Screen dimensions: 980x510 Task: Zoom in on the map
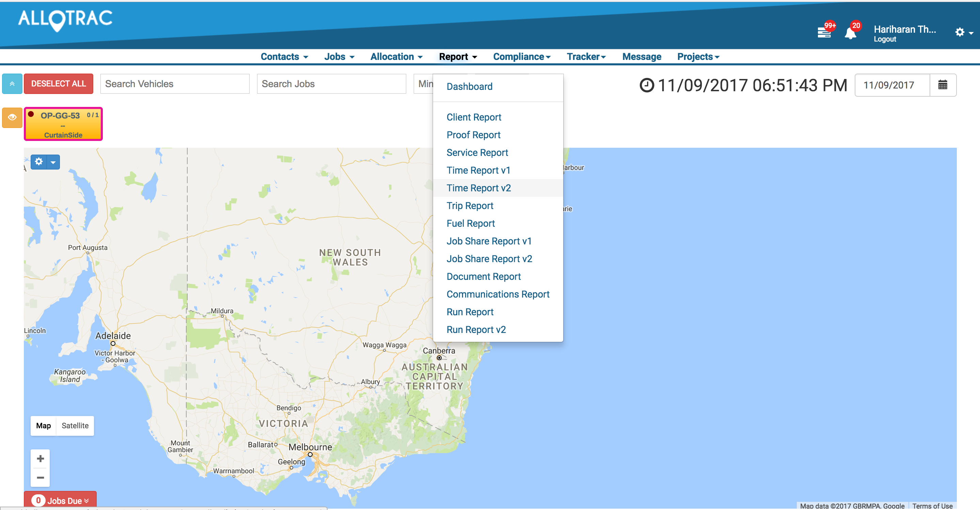(x=40, y=459)
